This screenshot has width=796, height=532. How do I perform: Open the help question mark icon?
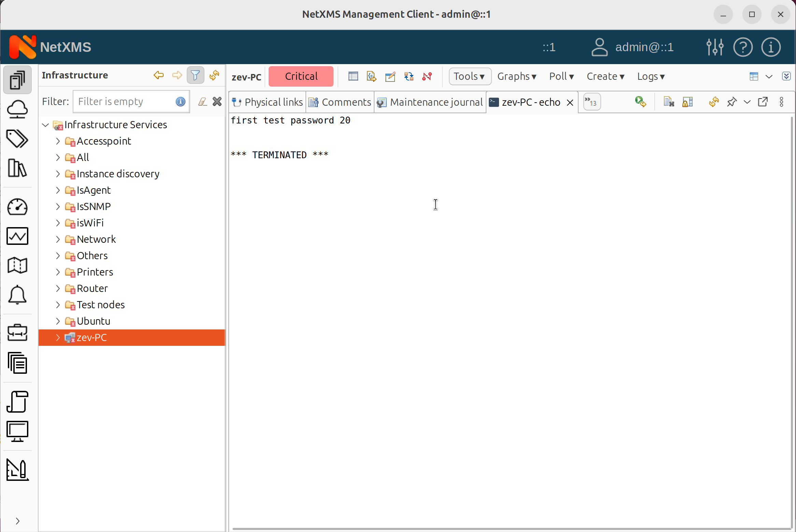pos(743,47)
